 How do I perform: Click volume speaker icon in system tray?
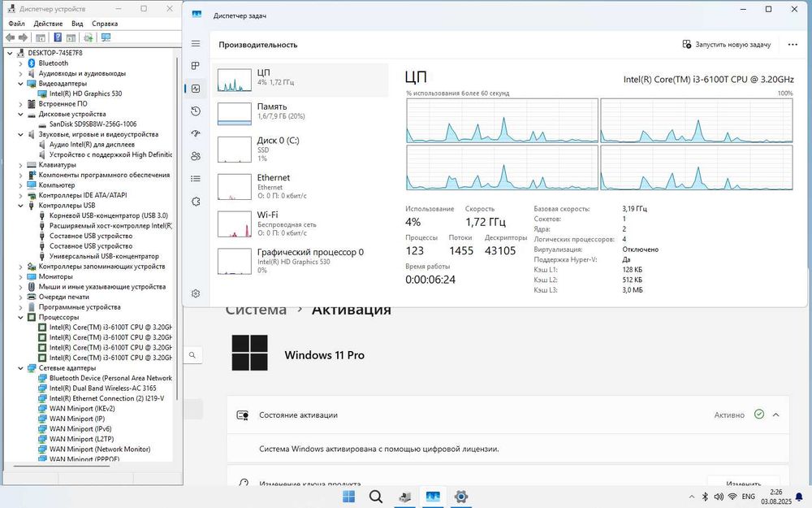tap(719, 497)
